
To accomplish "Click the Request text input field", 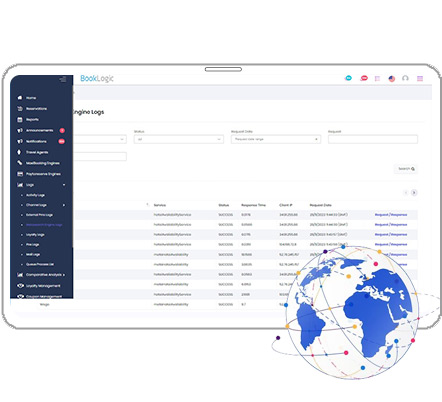I will (x=373, y=139).
